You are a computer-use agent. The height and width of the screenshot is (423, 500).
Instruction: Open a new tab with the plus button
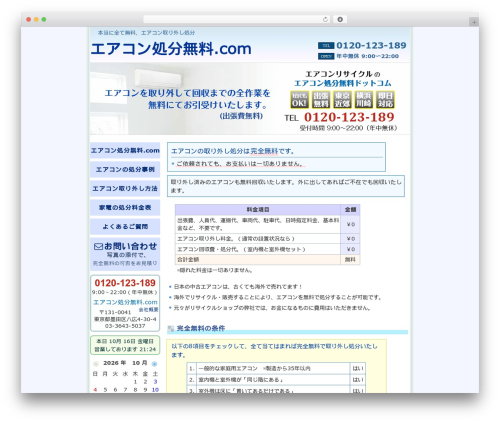coord(474,22)
